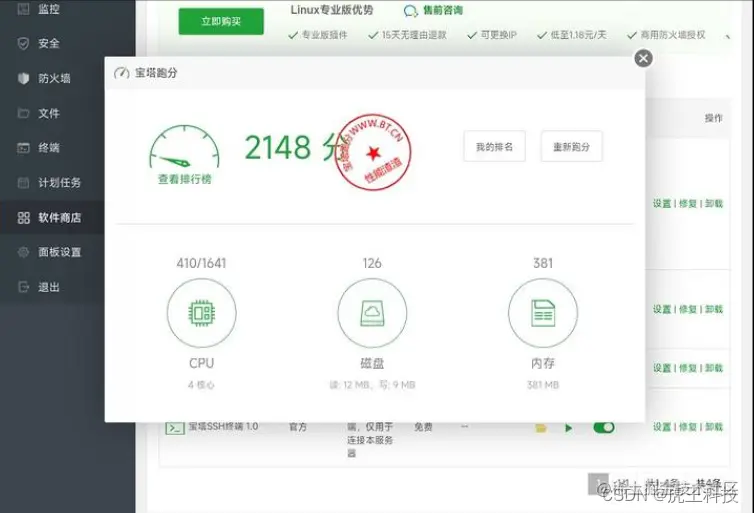Click the 15天无理由退款 feature text
The image size is (754, 513).
point(414,35)
